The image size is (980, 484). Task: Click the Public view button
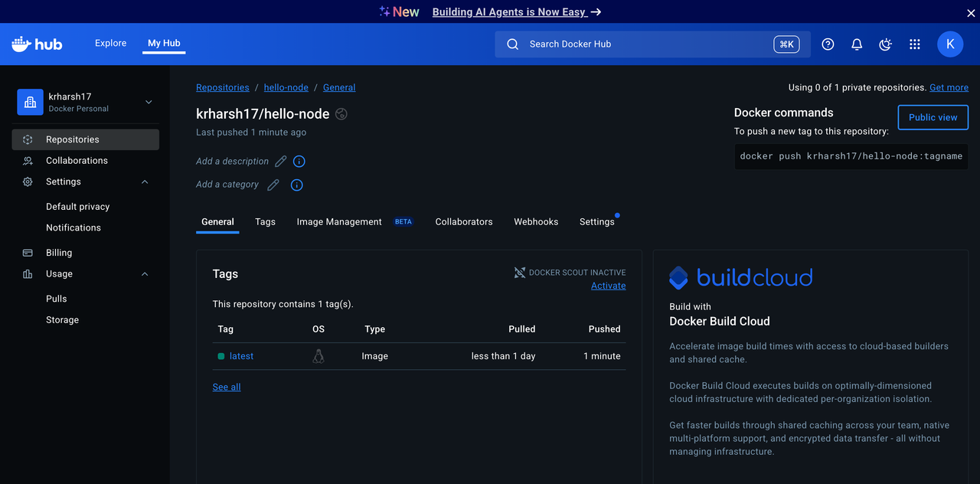click(933, 117)
